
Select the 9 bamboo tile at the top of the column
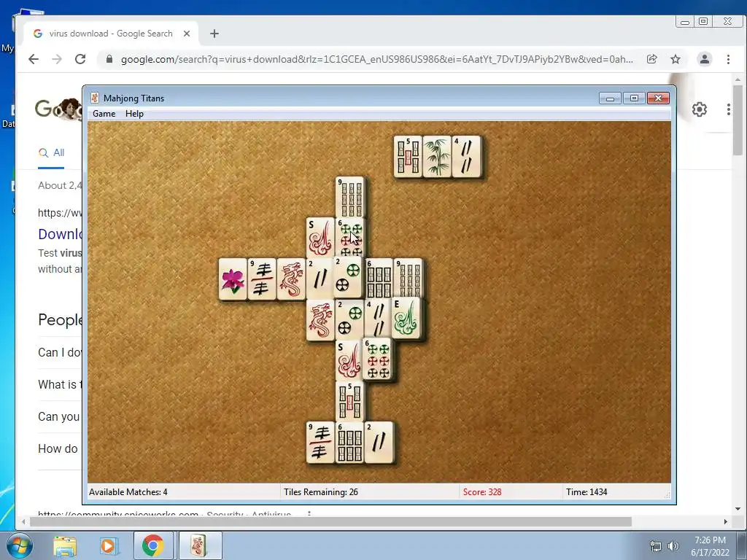click(x=350, y=198)
